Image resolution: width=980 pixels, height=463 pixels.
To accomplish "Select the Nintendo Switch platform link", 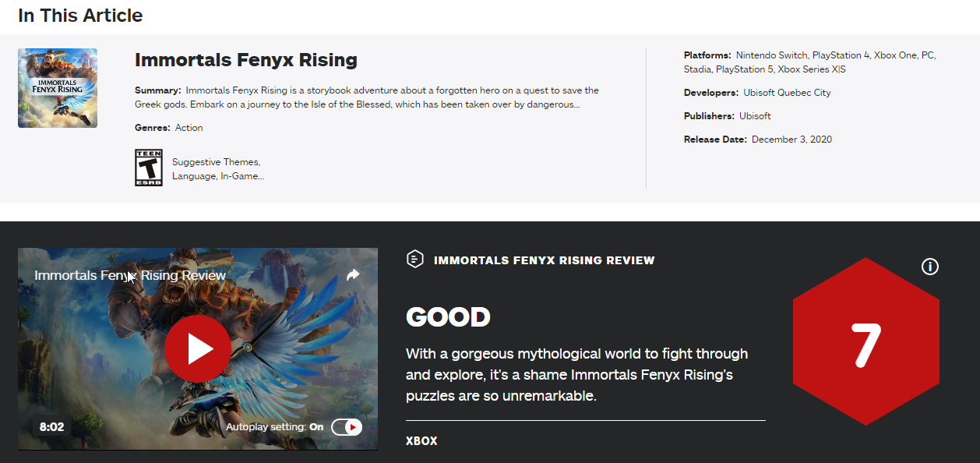I will pyautogui.click(x=770, y=55).
